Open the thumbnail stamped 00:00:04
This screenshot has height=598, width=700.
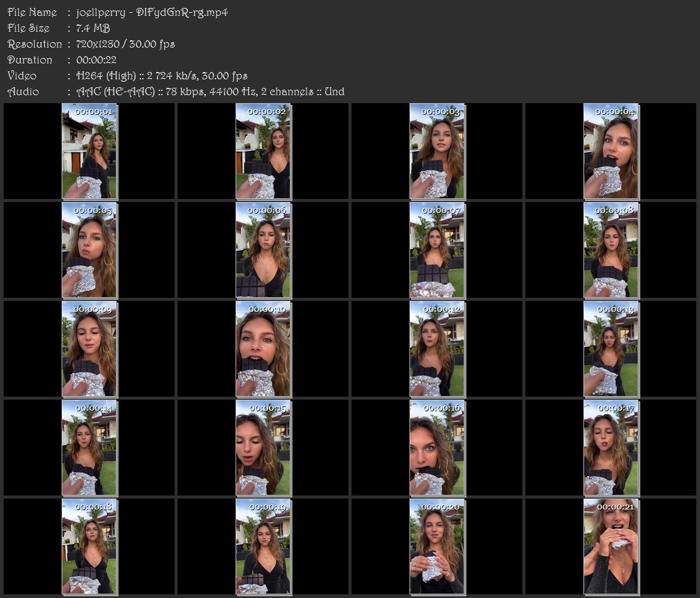tap(611, 151)
